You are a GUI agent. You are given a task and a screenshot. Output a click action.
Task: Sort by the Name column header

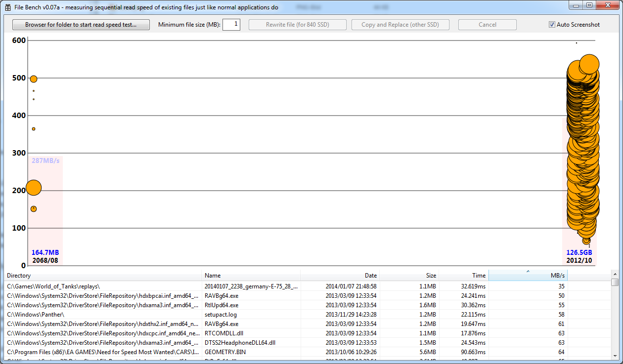[x=251, y=276]
